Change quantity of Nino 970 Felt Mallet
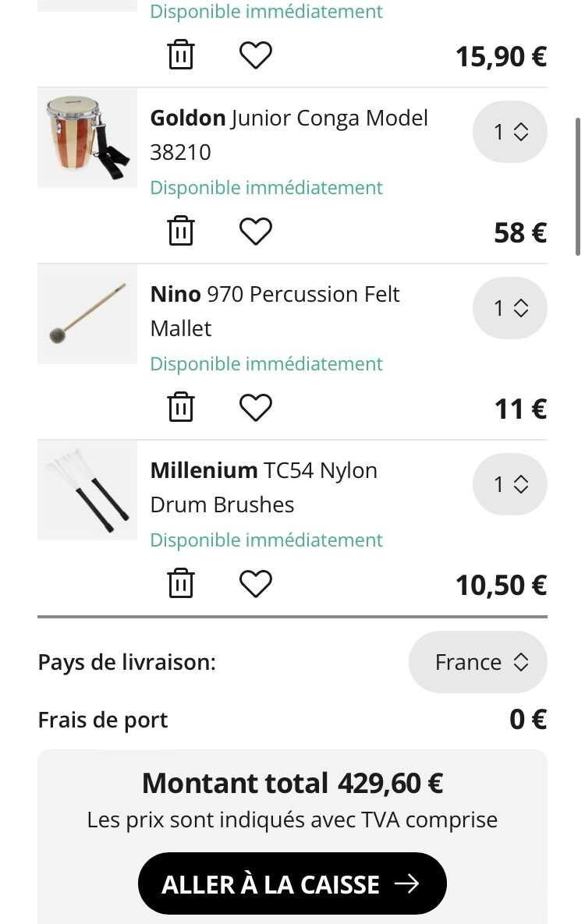The image size is (585, 924). (x=510, y=308)
